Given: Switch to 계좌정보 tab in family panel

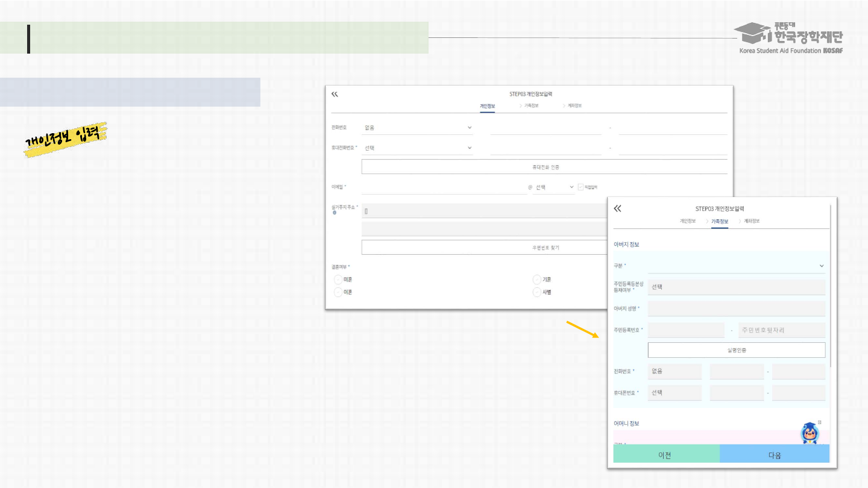Looking at the screenshot, I should coord(751,221).
